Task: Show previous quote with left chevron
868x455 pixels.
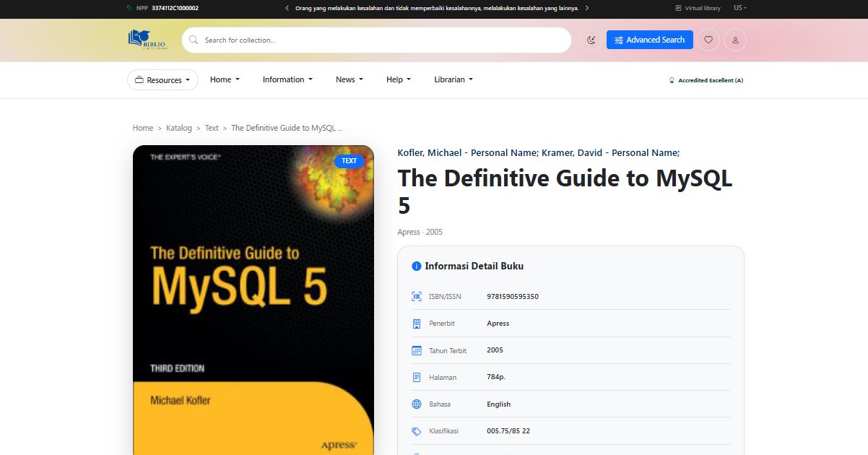Action: click(x=287, y=8)
